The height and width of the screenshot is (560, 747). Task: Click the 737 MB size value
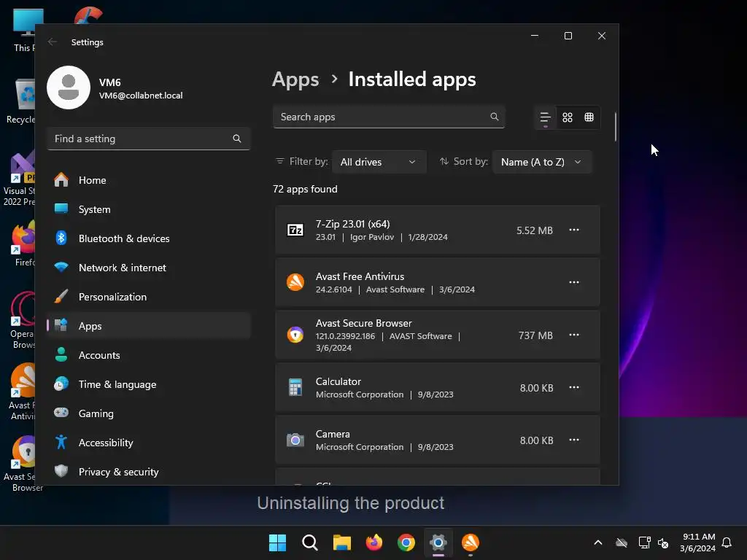[535, 335]
